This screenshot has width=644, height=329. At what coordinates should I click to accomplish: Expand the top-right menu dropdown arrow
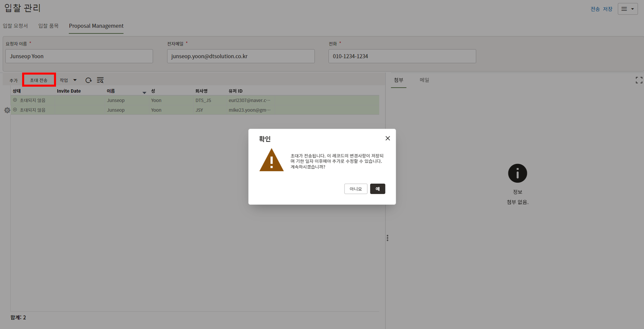coord(633,9)
